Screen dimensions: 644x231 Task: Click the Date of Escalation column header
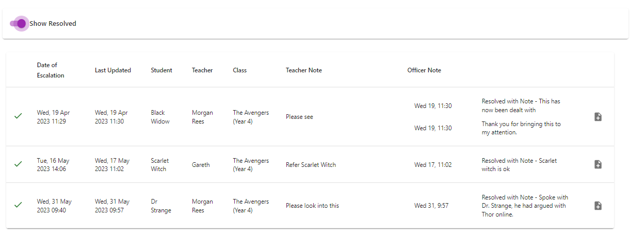[x=51, y=70]
